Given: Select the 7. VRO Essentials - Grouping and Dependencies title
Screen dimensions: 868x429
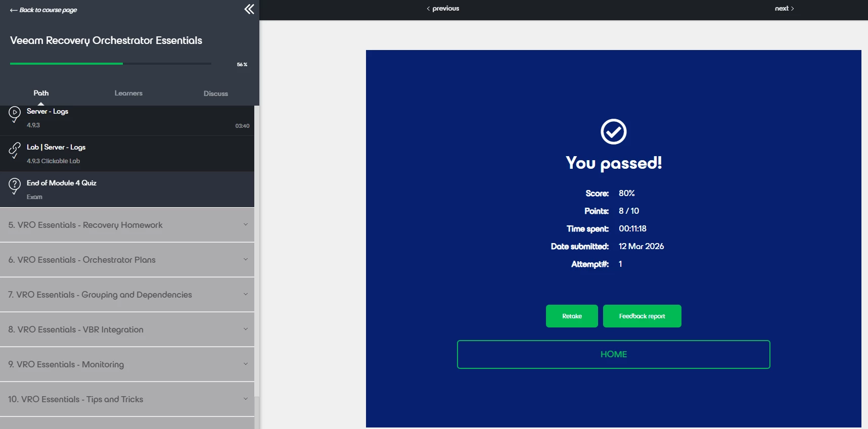Looking at the screenshot, I should point(100,295).
